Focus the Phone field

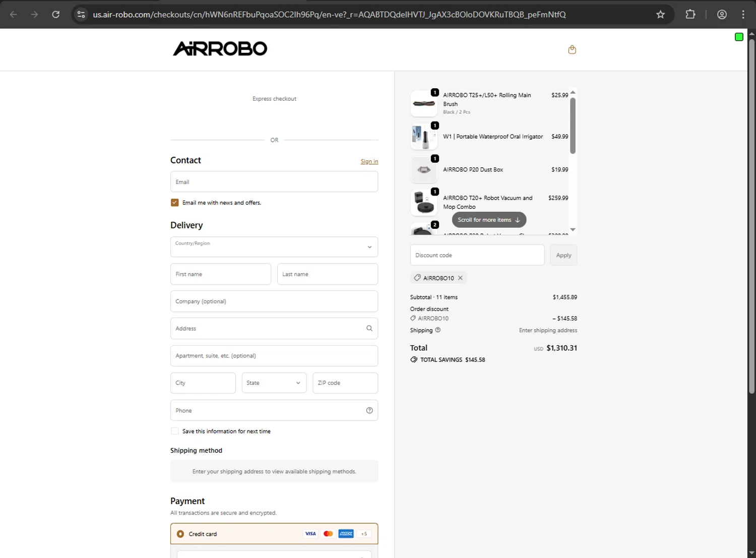(274, 410)
